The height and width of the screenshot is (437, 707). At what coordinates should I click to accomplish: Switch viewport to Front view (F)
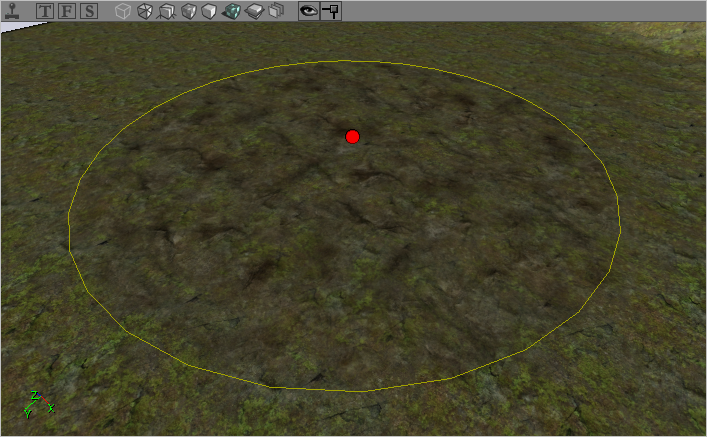click(67, 12)
